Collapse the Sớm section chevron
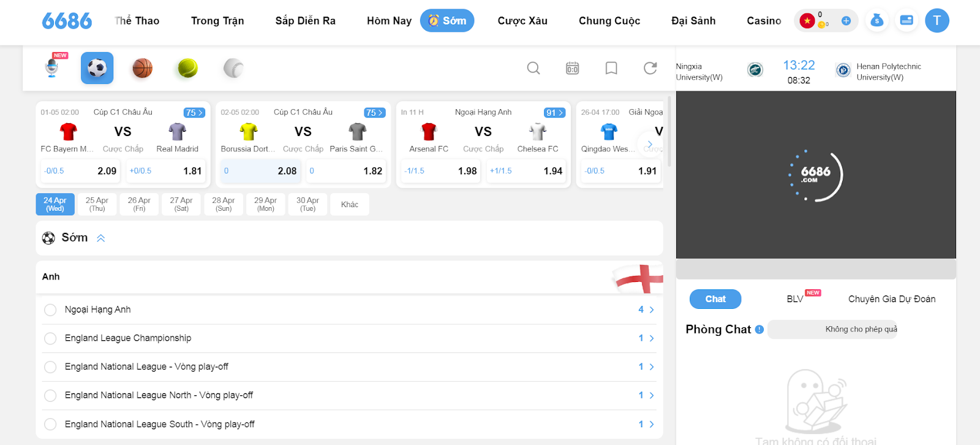Viewport: 980px width, 445px height. [101, 238]
